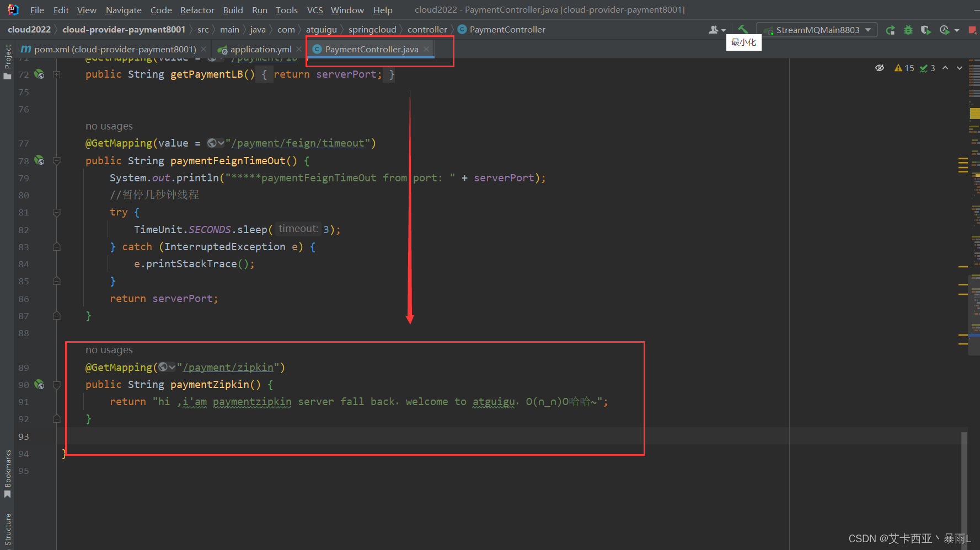Click the IntelliJ IDEA logo icon
Image resolution: width=980 pixels, height=550 pixels.
[13, 9]
